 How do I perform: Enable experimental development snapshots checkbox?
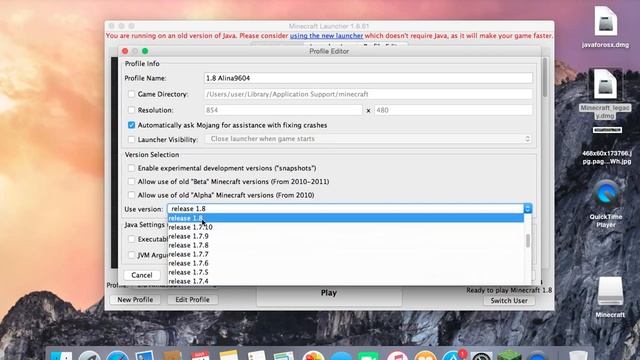pos(131,168)
